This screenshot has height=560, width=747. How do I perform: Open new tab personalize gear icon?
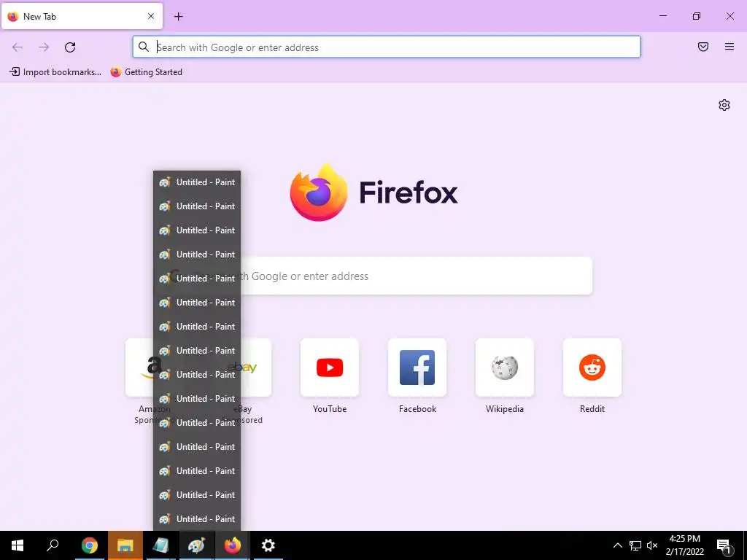click(724, 105)
